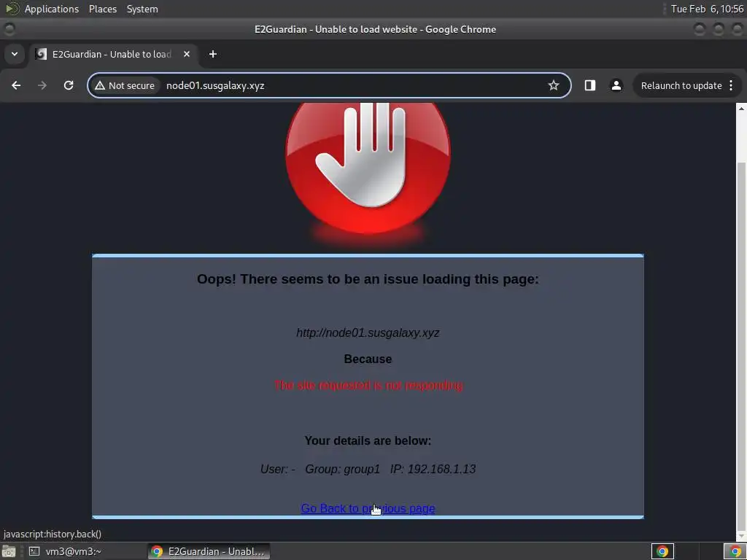This screenshot has height=560, width=747.
Task: Open the Places menu
Action: coord(103,9)
